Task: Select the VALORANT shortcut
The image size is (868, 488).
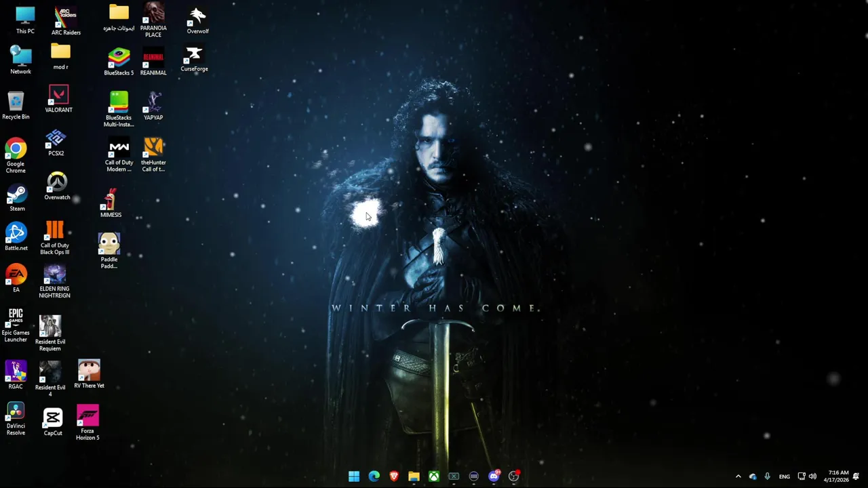Action: point(58,99)
